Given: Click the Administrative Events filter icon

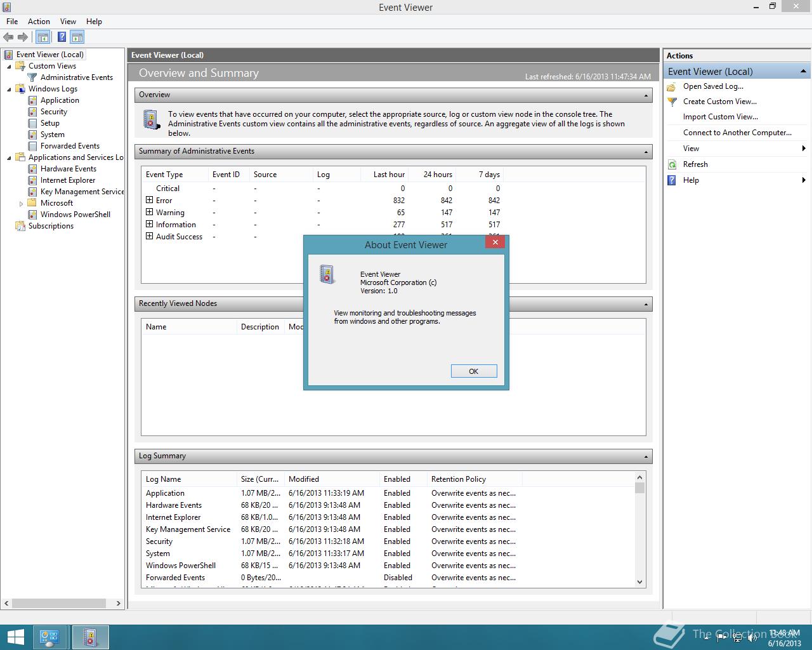Looking at the screenshot, I should pos(32,77).
